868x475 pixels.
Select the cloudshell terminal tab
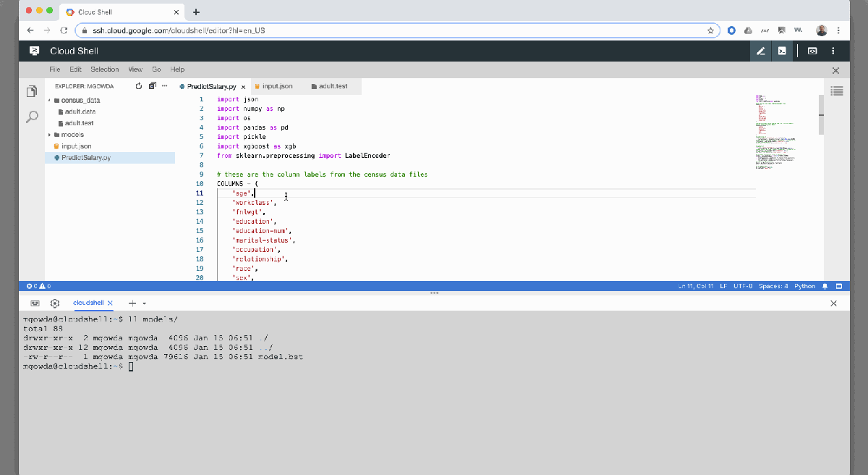(88, 303)
